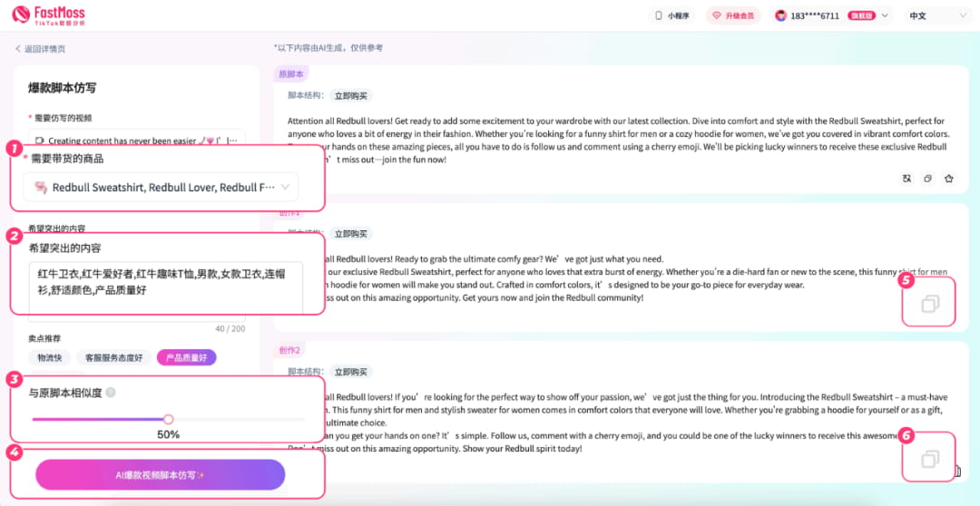The width and height of the screenshot is (980, 506).
Task: Copy the original script text
Action: click(x=928, y=179)
